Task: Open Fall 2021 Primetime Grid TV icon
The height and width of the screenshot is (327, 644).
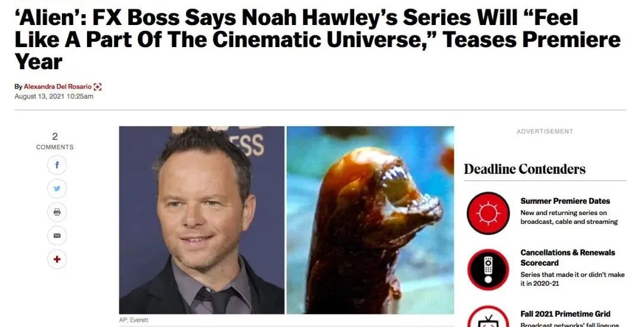Action: (x=488, y=317)
